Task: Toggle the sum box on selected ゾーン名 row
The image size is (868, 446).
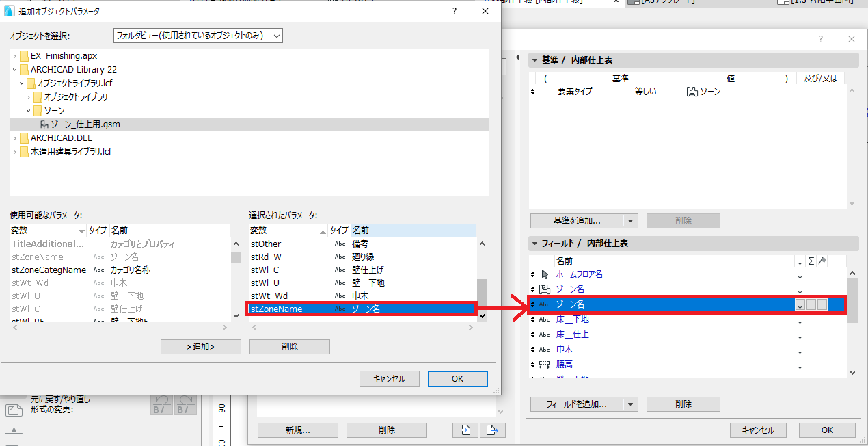Action: point(811,304)
